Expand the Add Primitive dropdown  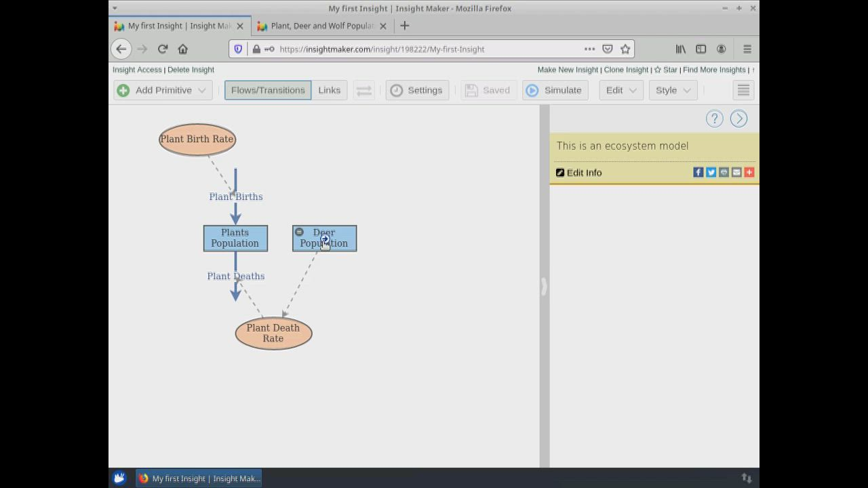(163, 90)
